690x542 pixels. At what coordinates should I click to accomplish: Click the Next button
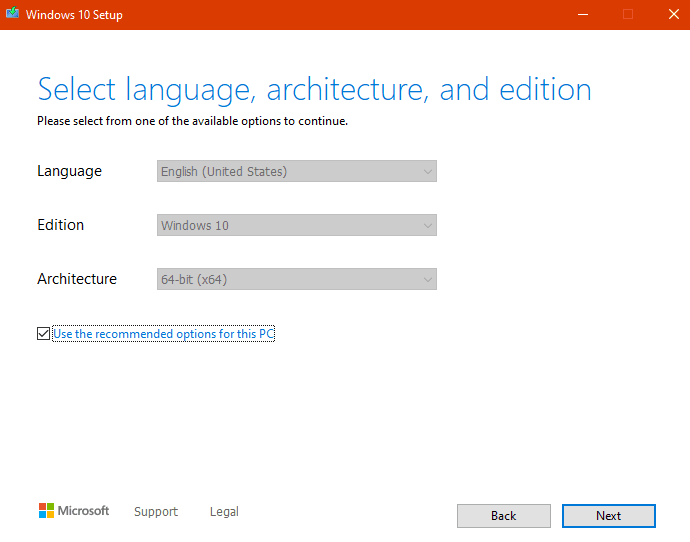609,516
